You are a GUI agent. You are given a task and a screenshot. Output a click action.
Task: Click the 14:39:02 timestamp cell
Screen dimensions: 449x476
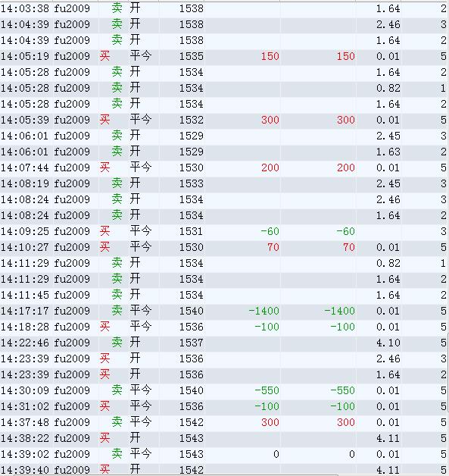[x=24, y=455]
